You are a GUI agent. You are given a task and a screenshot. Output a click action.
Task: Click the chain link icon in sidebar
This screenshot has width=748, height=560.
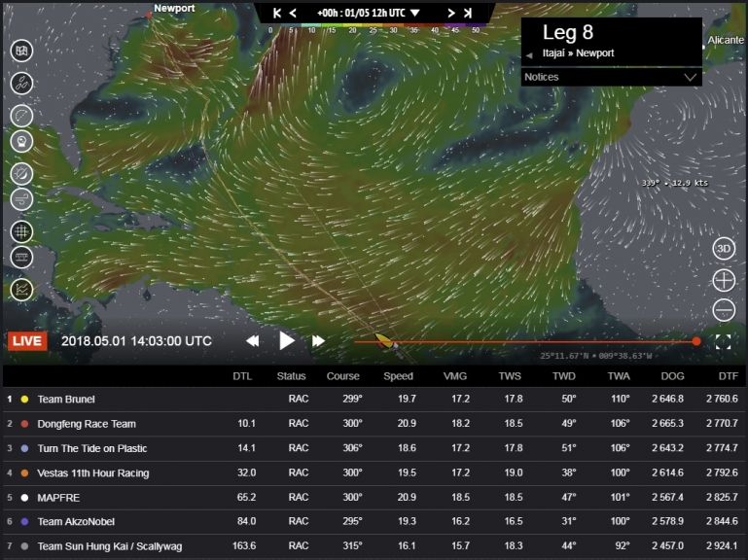[21, 84]
